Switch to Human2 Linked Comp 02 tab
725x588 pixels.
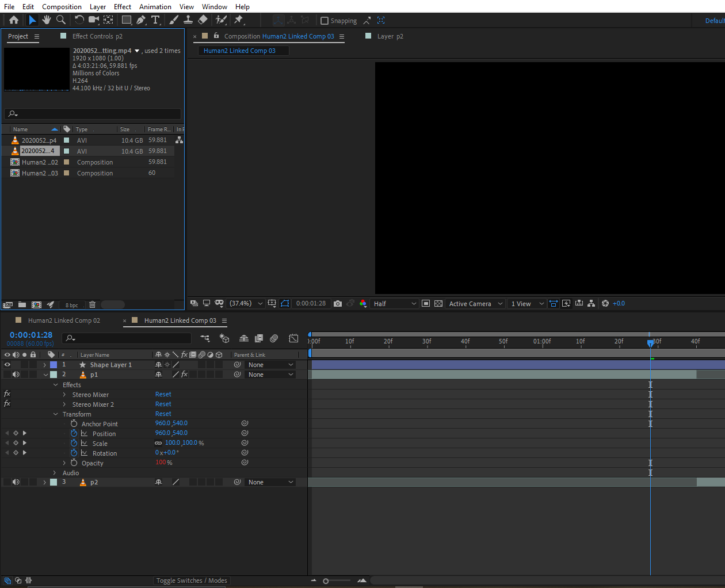coord(64,320)
